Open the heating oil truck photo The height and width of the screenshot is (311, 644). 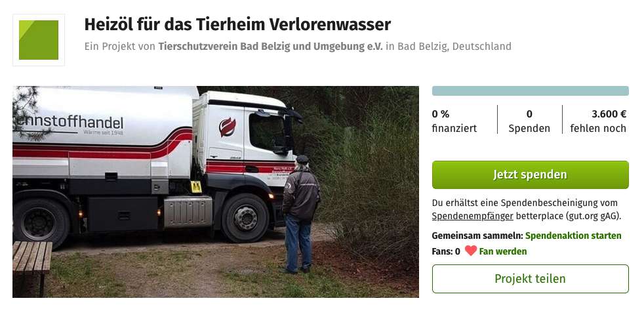pos(216,192)
